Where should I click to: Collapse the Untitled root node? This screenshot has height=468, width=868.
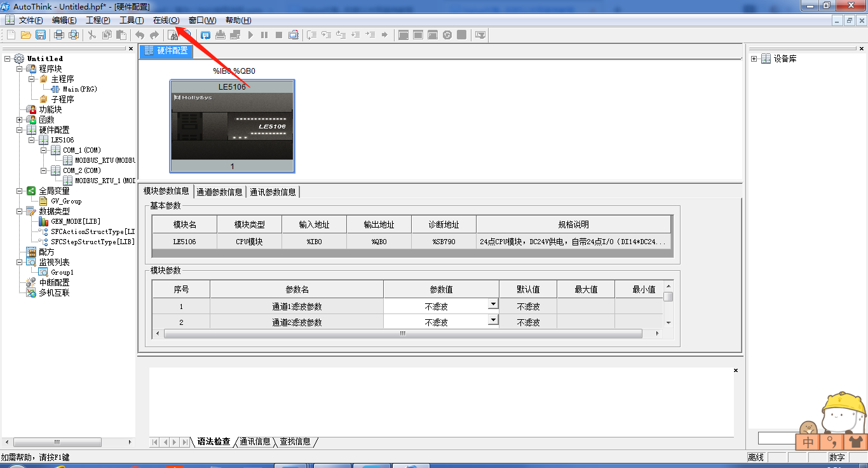coord(7,59)
